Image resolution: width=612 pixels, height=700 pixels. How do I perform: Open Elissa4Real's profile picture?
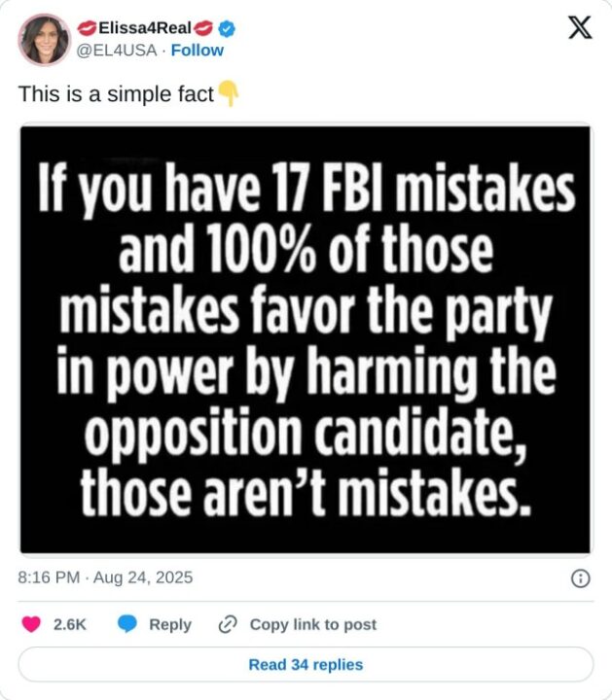click(44, 40)
